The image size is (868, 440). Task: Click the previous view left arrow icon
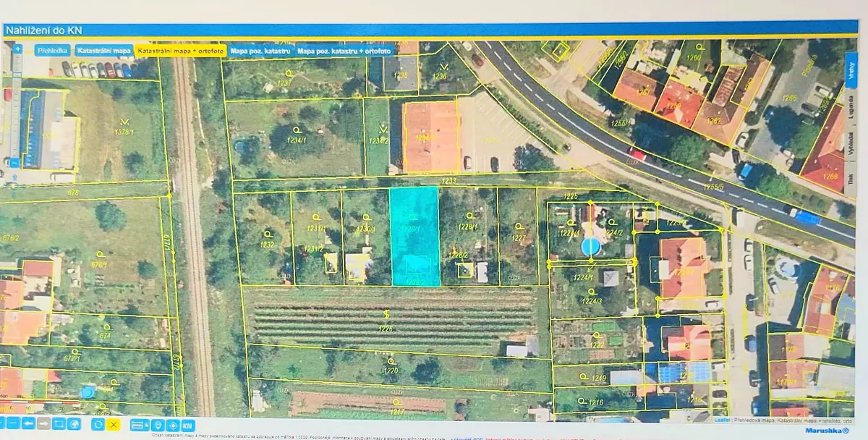coord(28,423)
